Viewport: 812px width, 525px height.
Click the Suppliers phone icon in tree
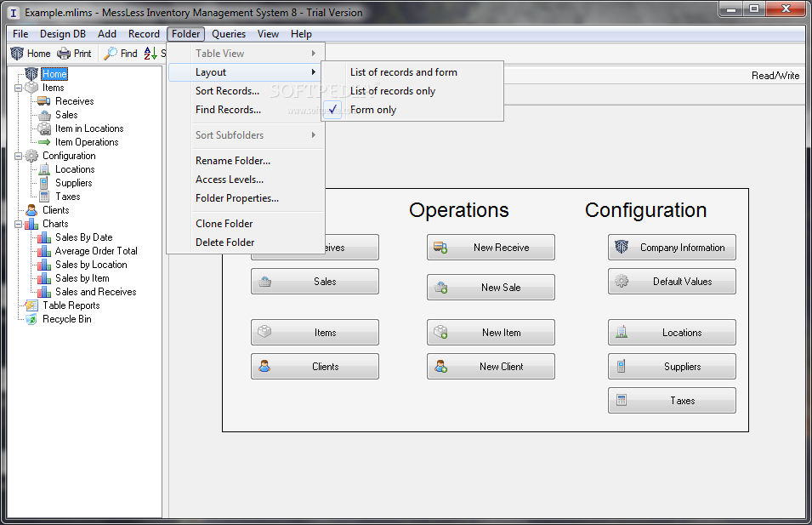tap(44, 183)
